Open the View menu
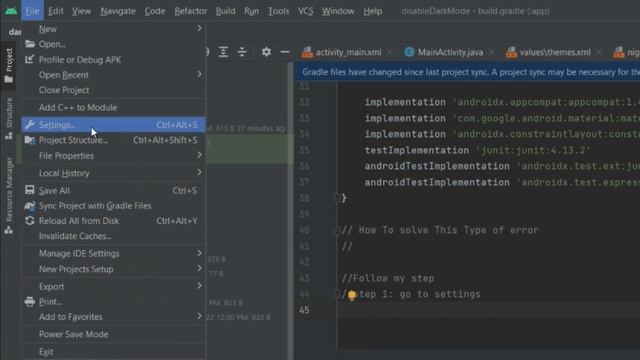The image size is (640, 360). (x=81, y=11)
